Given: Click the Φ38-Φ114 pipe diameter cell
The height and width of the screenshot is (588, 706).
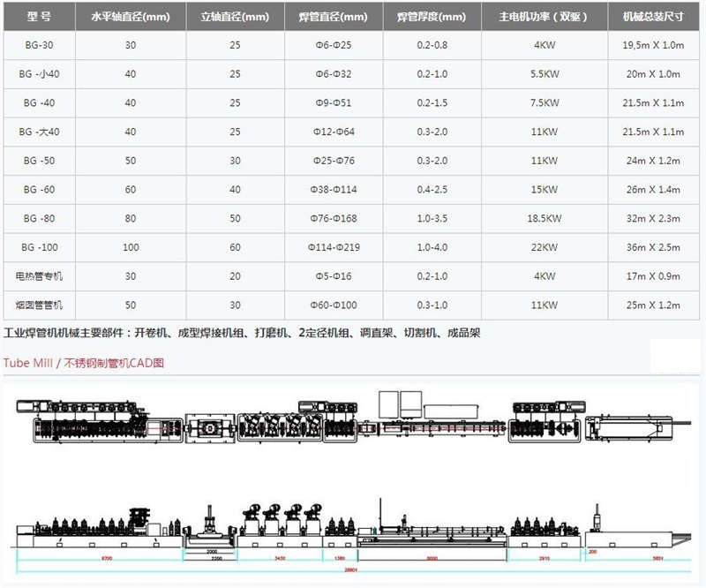Looking at the screenshot, I should click(x=334, y=190).
